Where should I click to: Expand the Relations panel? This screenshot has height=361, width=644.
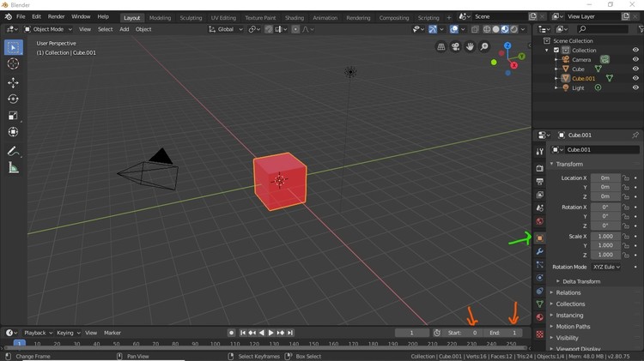(x=568, y=292)
